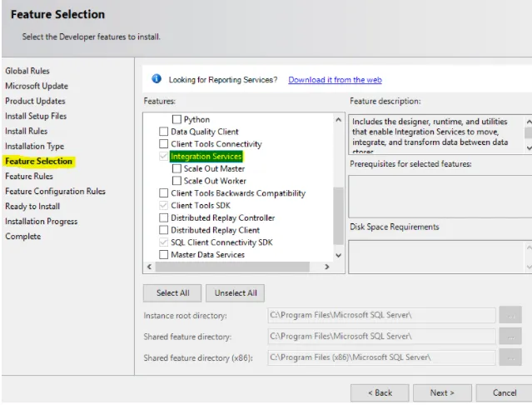Click up arrow of Feature description scrollbar
The width and height of the screenshot is (532, 405).
529,122
